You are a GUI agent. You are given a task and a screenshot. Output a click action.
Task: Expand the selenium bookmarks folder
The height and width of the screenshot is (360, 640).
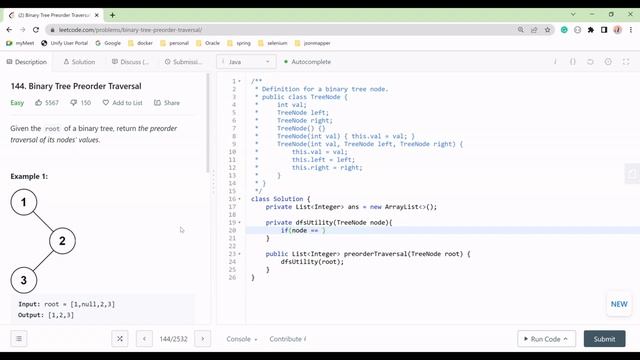(x=273, y=43)
